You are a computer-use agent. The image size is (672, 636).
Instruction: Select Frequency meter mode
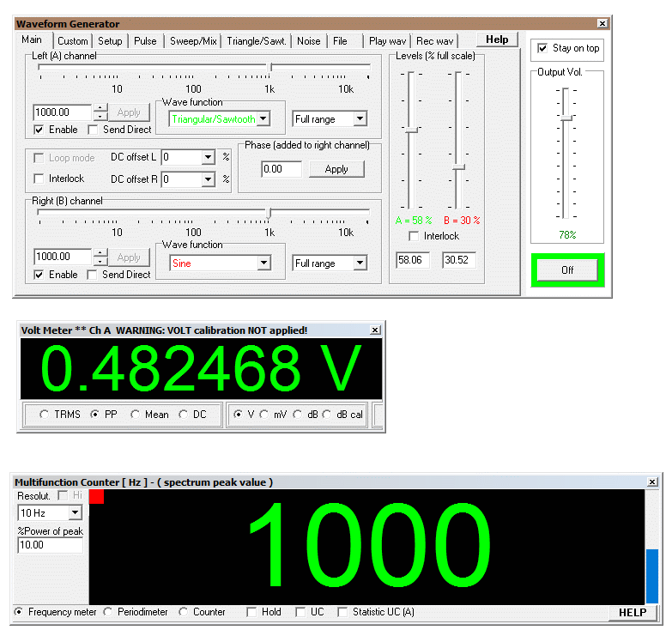pos(18,612)
